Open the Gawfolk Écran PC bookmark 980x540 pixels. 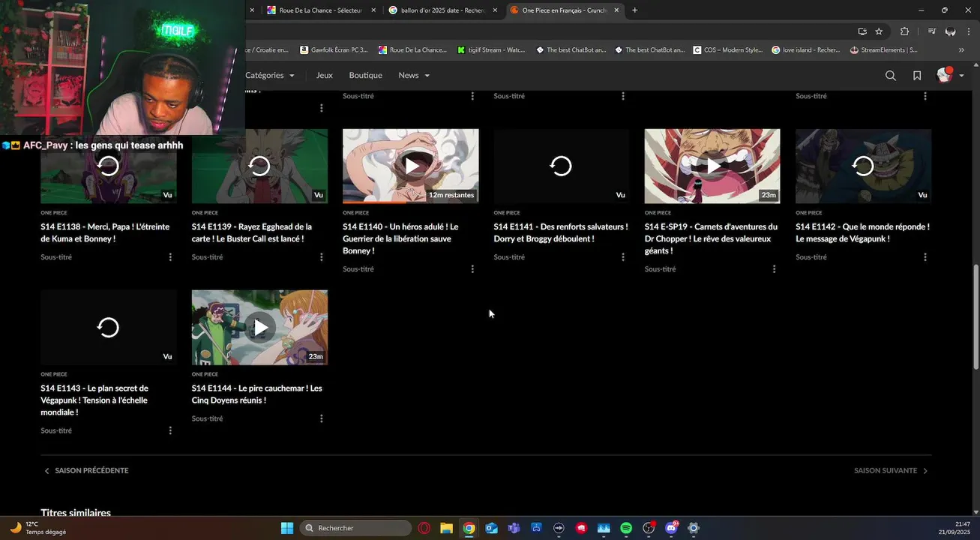click(334, 50)
